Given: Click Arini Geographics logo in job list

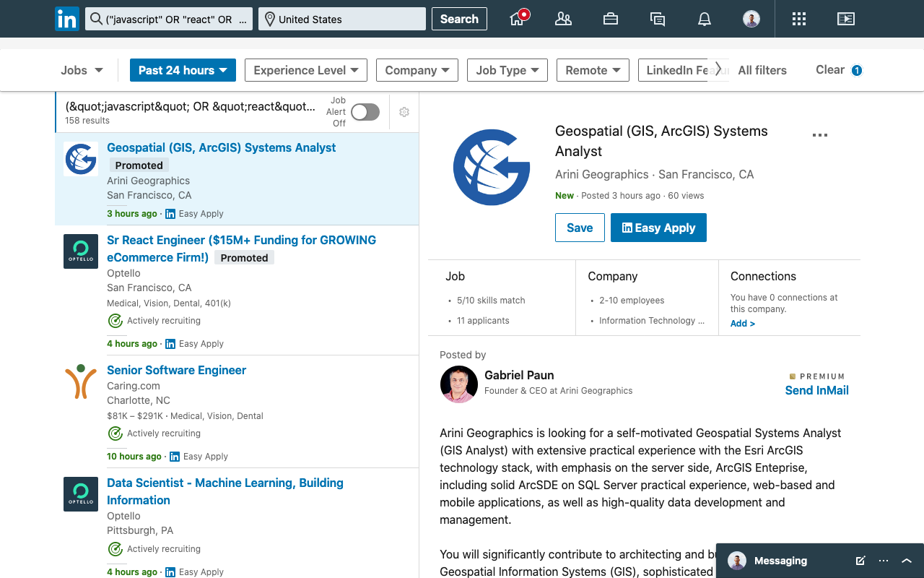Looking at the screenshot, I should click(81, 159).
